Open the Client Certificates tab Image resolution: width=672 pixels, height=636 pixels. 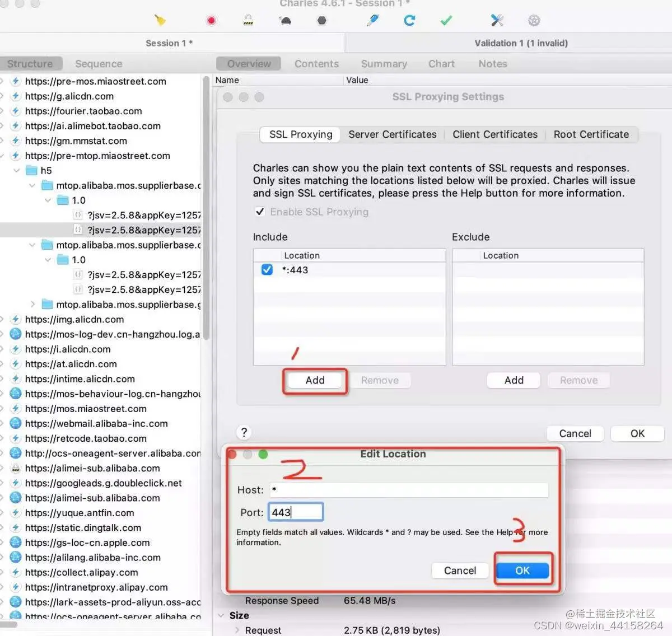tap(495, 134)
